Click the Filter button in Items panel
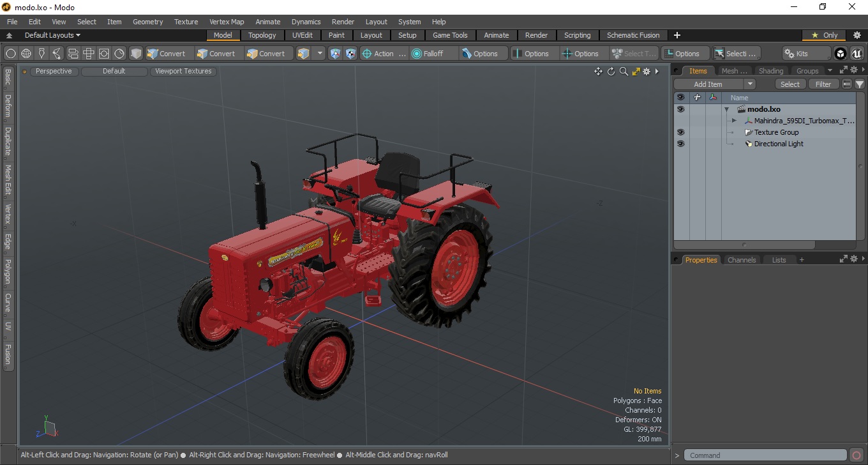 [x=824, y=84]
